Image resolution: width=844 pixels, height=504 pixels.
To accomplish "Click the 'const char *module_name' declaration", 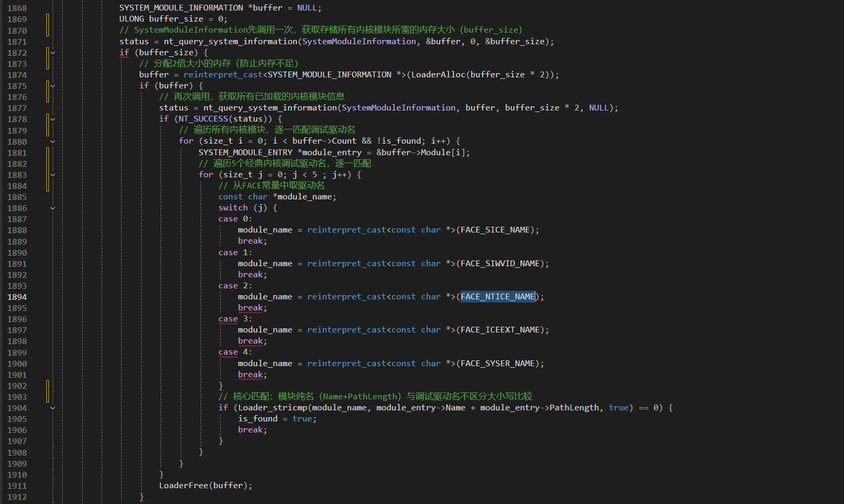I will 277,197.
